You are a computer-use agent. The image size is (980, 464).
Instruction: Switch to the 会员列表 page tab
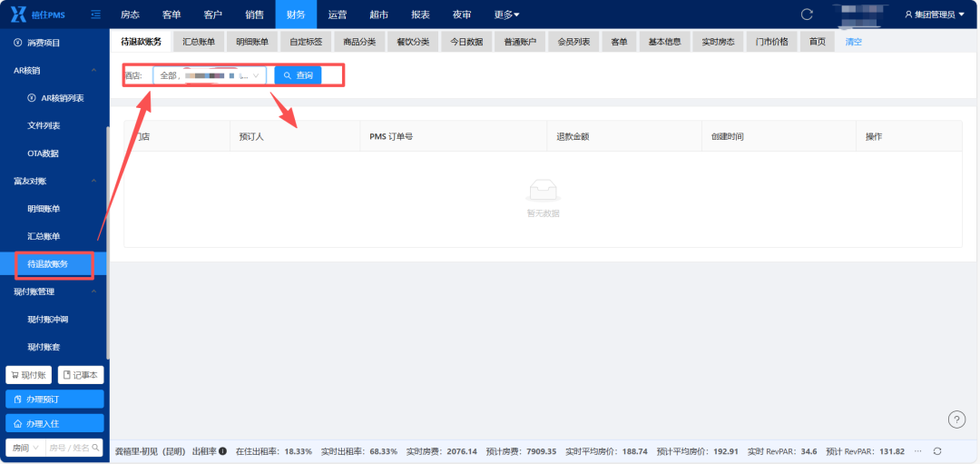coord(573,42)
